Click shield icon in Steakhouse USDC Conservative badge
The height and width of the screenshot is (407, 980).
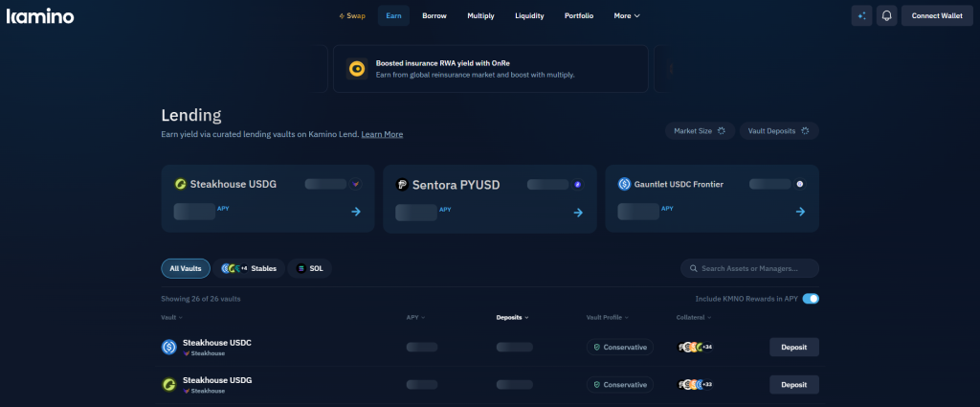[597, 347]
